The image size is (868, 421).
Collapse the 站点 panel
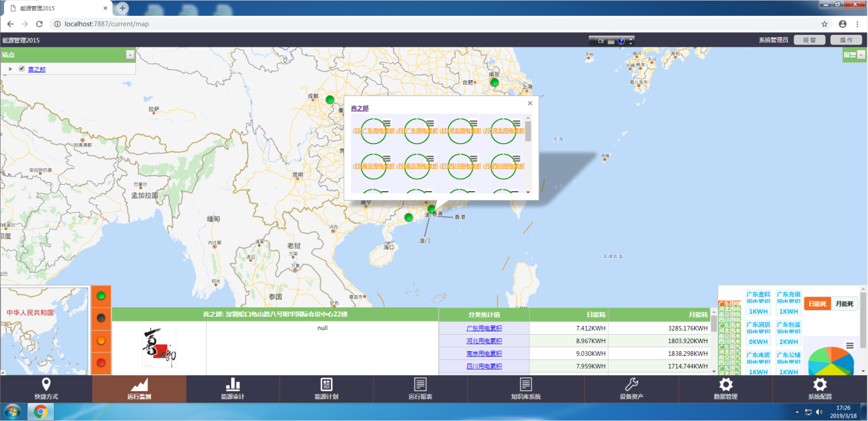click(130, 55)
